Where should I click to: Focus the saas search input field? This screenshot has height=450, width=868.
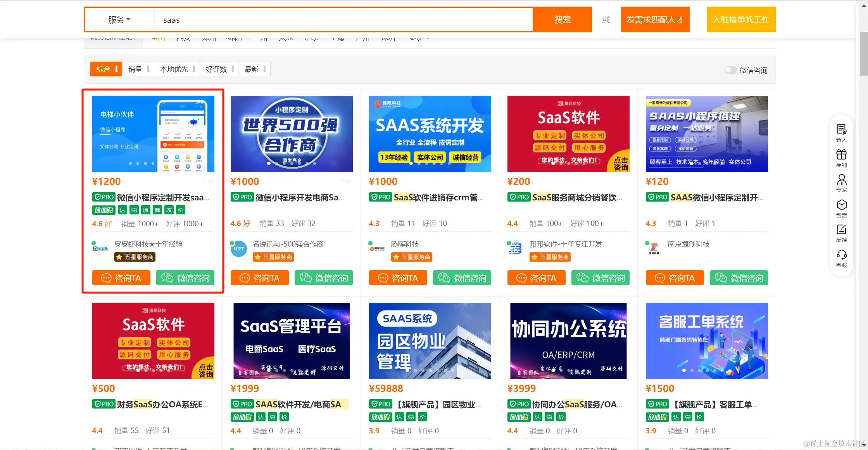[x=343, y=20]
